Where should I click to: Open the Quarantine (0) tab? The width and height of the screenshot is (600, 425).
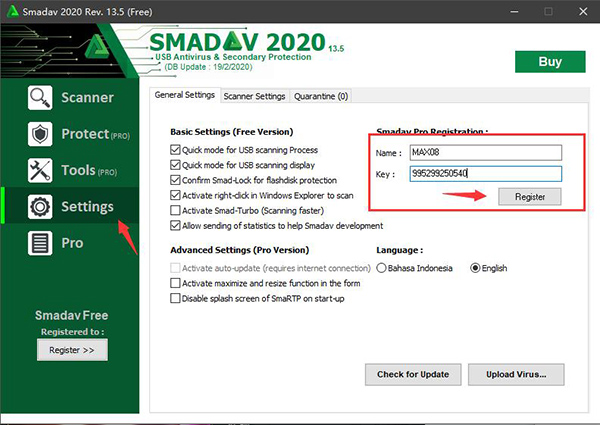click(x=321, y=96)
